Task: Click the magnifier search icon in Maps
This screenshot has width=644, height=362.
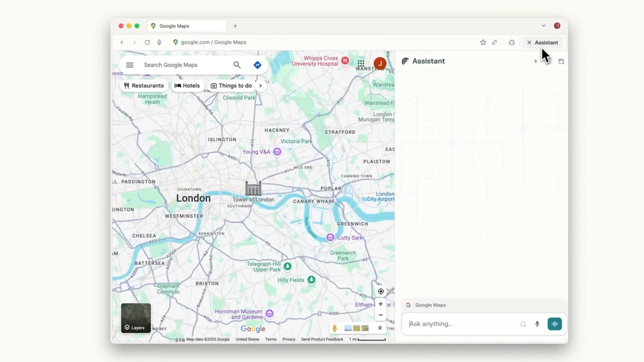Action: coord(237,65)
